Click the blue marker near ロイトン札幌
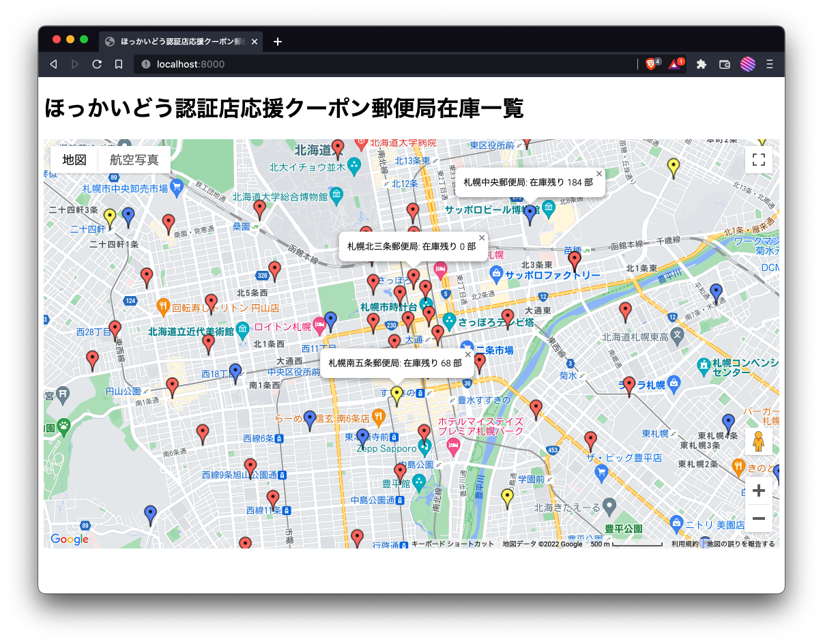 click(331, 321)
